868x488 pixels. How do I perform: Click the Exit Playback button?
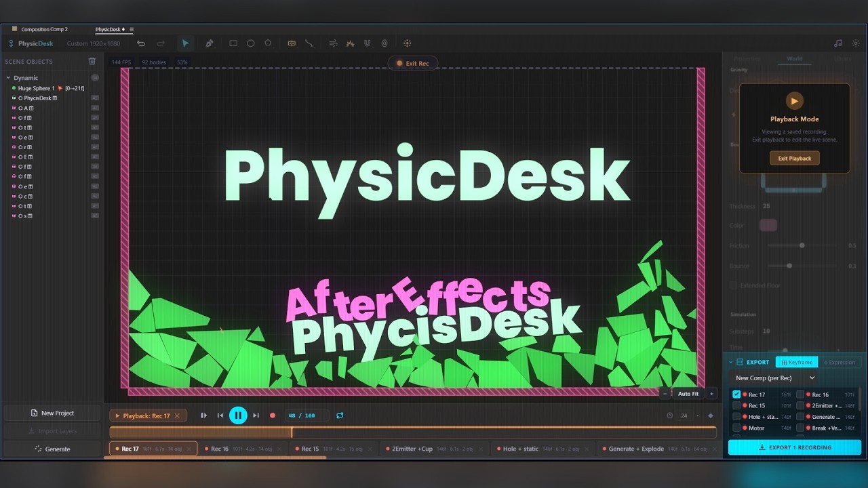coord(795,158)
